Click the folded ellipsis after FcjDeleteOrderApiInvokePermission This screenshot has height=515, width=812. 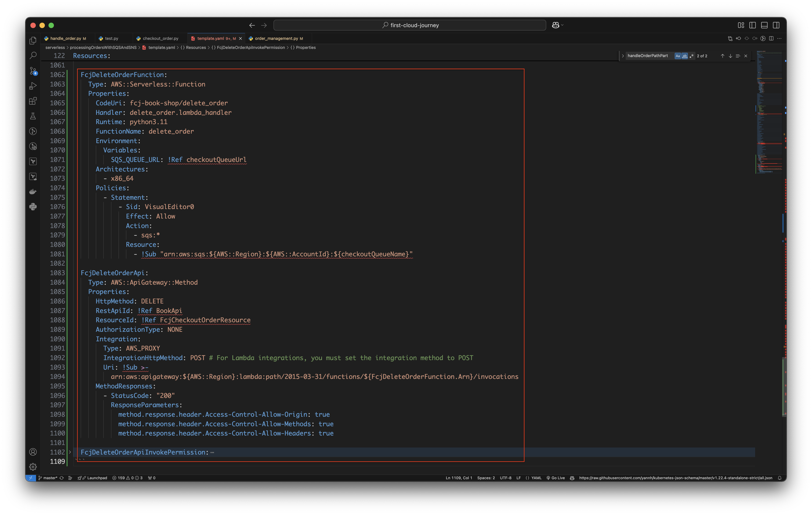[212, 452]
